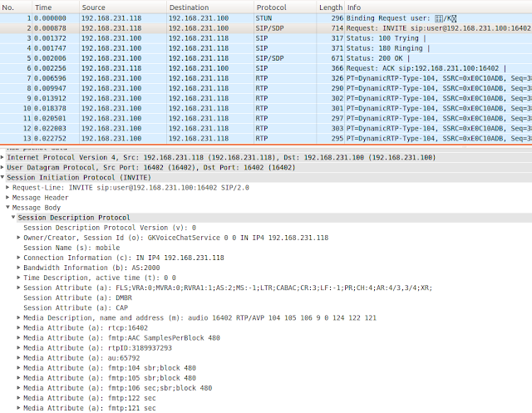Expand Media Attribute rtcp:16402 row
532x413 pixels.
[x=18, y=327]
